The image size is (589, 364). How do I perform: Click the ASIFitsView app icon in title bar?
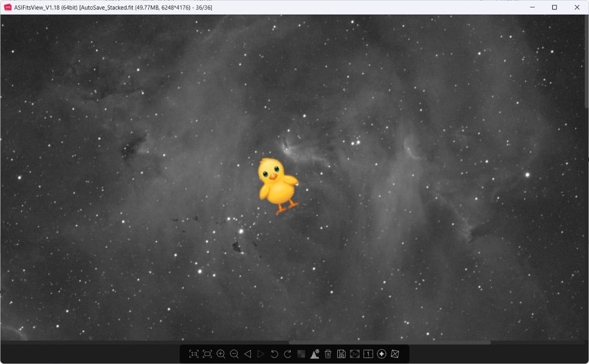[8, 7]
